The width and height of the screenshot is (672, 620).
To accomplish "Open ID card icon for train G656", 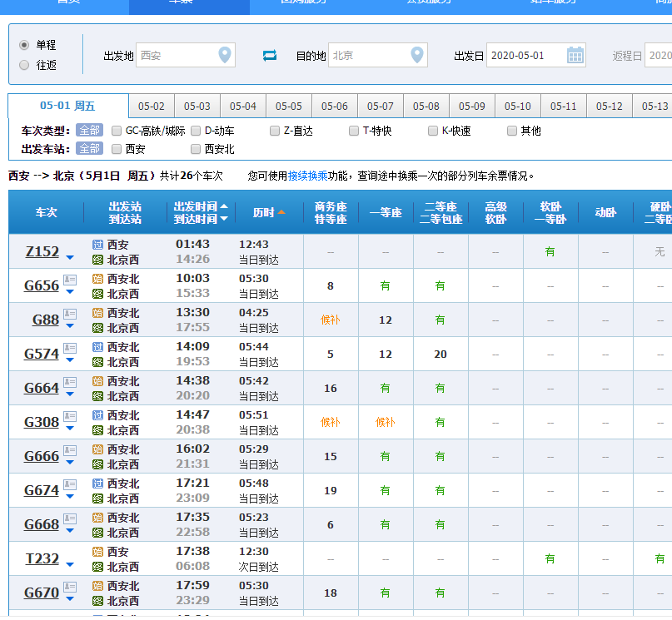I will (x=70, y=280).
